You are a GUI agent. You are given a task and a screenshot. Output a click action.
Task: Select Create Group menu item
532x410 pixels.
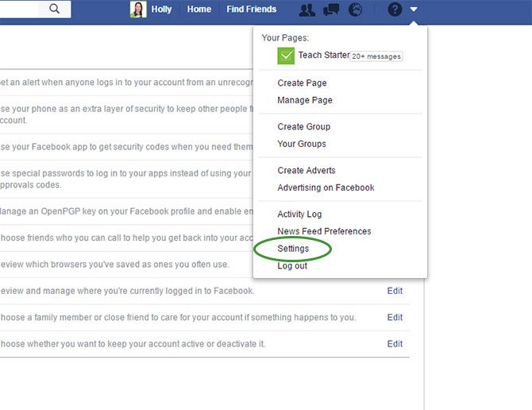coord(303,126)
